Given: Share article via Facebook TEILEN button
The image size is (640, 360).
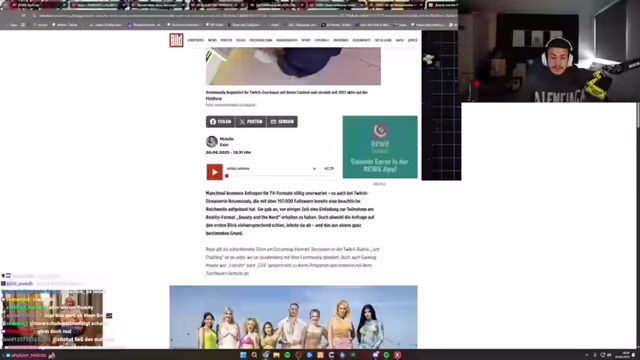Looking at the screenshot, I should [x=220, y=122].
